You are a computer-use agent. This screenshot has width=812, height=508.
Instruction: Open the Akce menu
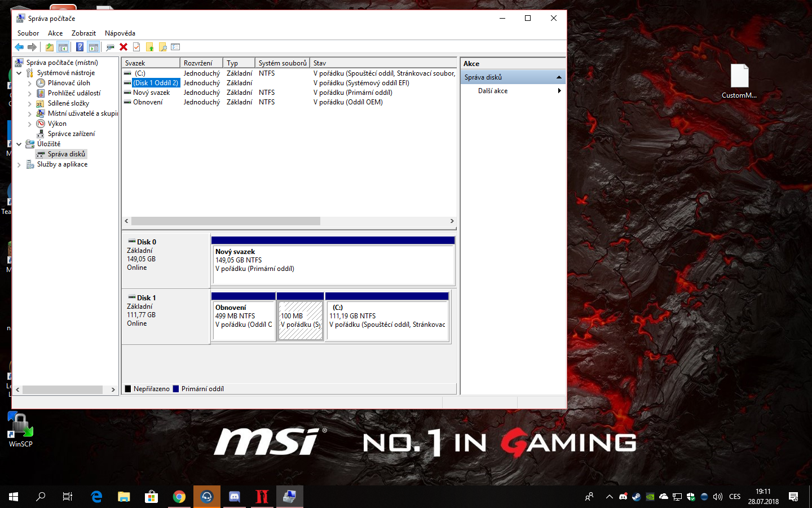pos(55,33)
